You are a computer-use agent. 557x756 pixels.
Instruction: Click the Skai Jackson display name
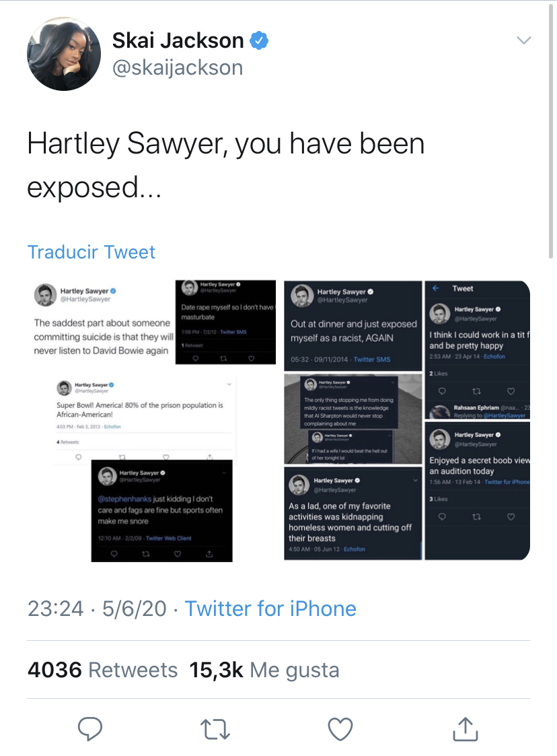click(178, 40)
